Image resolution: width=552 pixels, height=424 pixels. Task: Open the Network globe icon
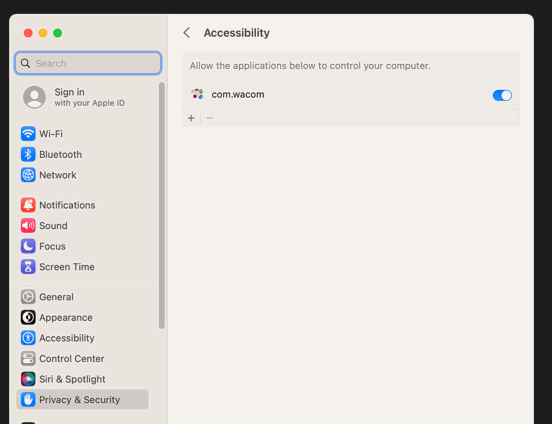28,175
